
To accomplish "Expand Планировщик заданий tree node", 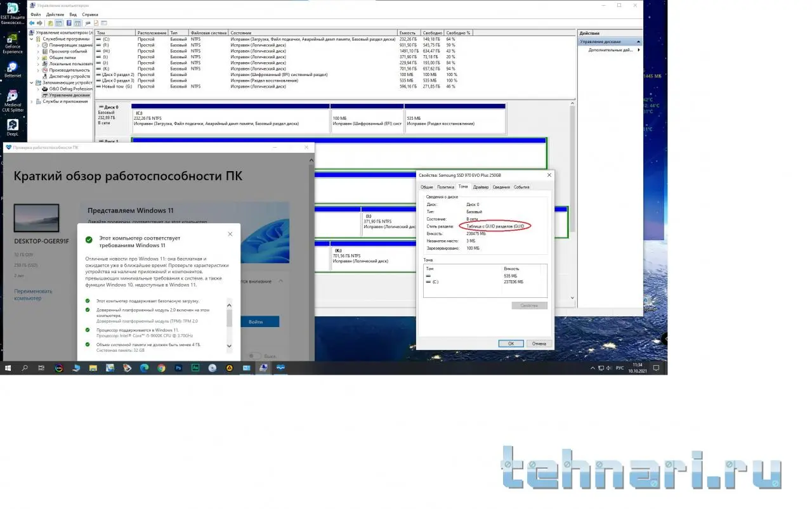I will (38, 45).
